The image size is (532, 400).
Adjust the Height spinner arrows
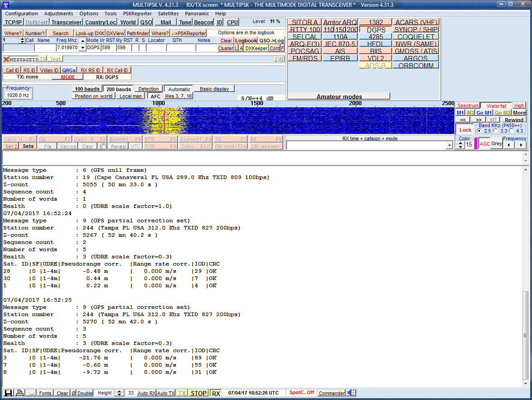[x=119, y=393]
